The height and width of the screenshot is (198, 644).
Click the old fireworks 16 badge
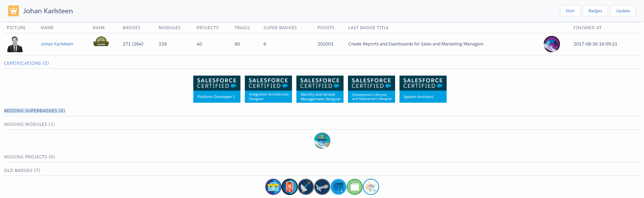tap(371, 187)
